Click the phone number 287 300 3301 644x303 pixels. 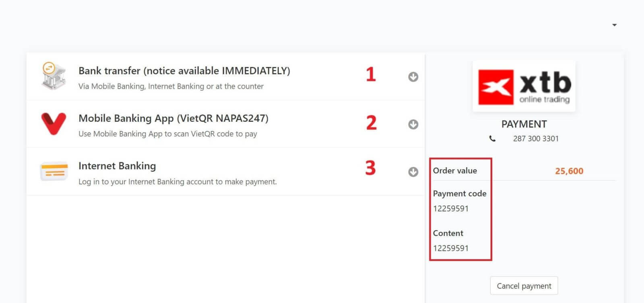pos(536,139)
